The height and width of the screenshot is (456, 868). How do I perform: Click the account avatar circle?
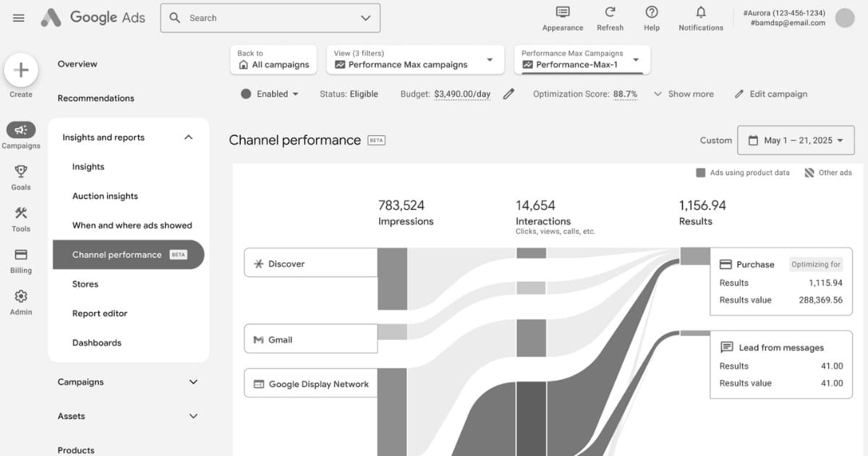[x=845, y=18]
